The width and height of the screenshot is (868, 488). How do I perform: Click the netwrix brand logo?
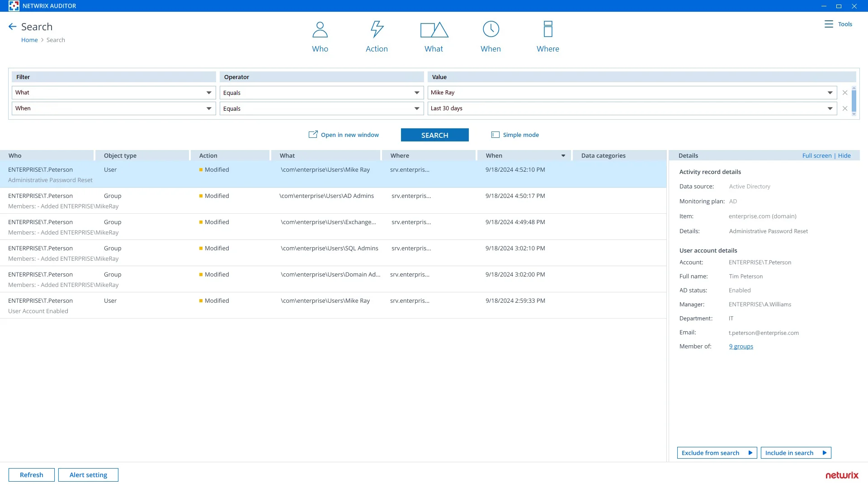click(842, 475)
